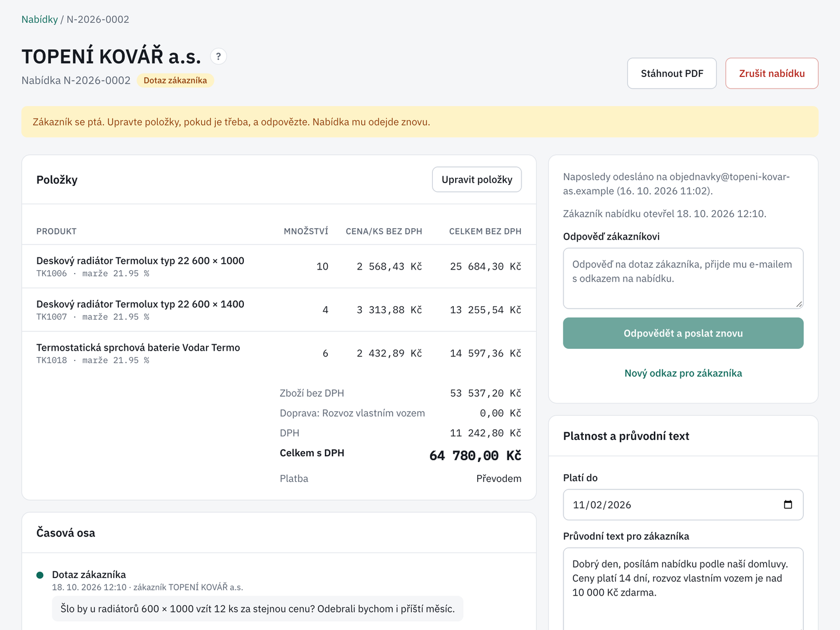Image resolution: width=840 pixels, height=630 pixels.
Task: Open the date picker calendar icon
Action: 787,505
